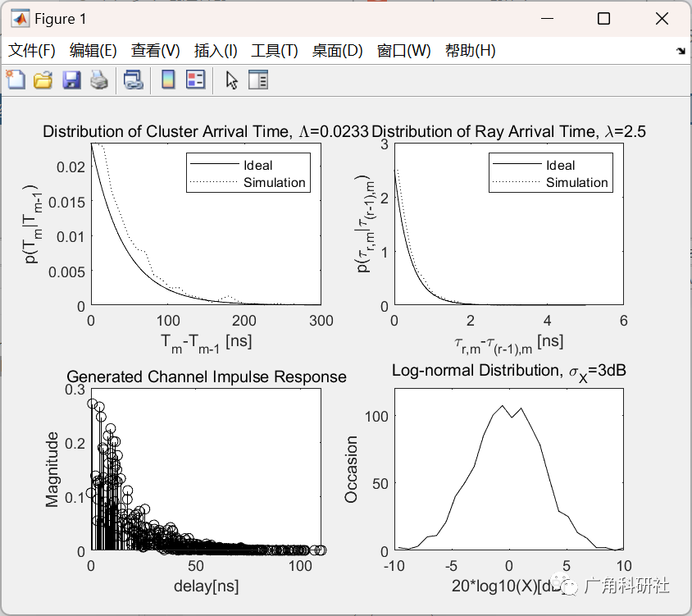Screen dimensions: 692x616
Task: Print the figure using the Print icon
Action: pos(98,80)
